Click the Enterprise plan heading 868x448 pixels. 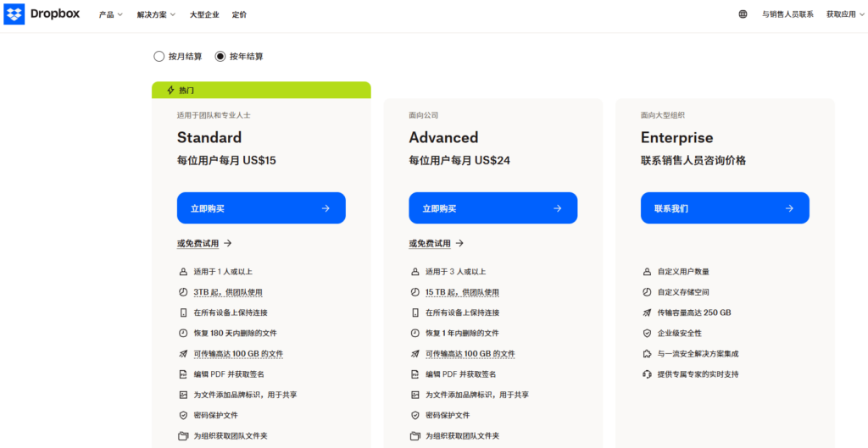pyautogui.click(x=677, y=137)
